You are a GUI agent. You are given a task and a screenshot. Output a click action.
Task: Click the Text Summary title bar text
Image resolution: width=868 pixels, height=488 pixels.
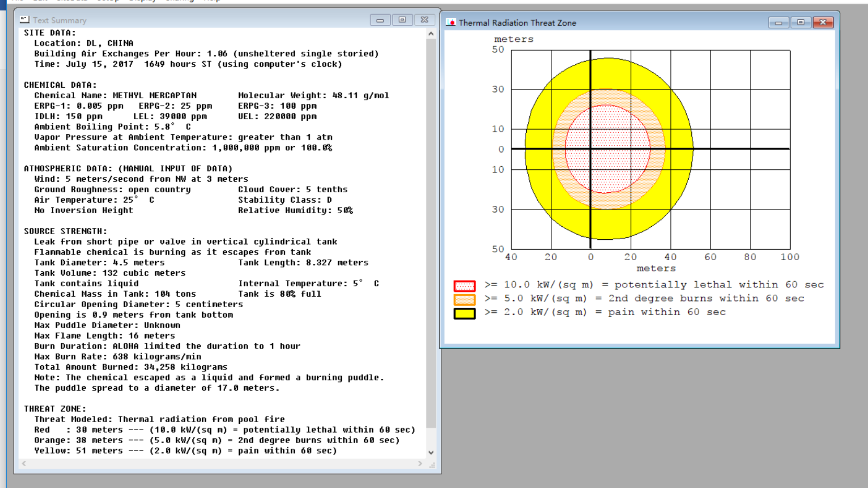pos(60,20)
